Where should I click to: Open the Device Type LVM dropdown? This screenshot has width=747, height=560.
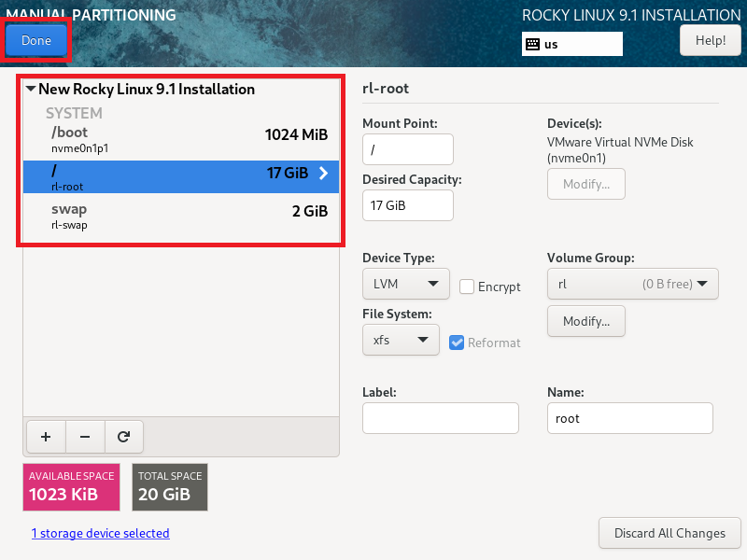coord(406,284)
